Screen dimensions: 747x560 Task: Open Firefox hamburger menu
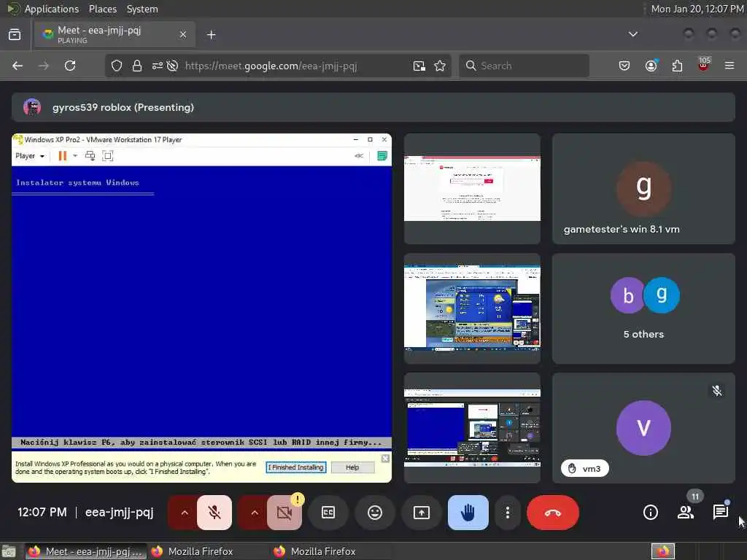click(729, 66)
